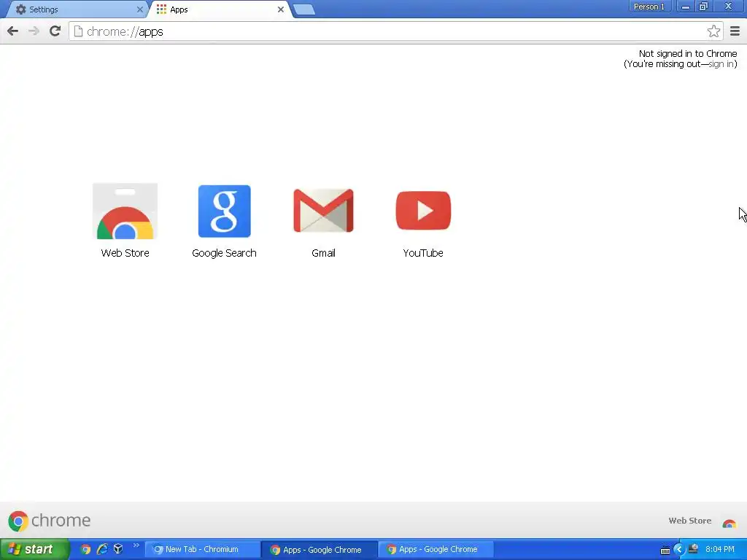Select the Apps tab
747x560 pixels.
pos(220,9)
